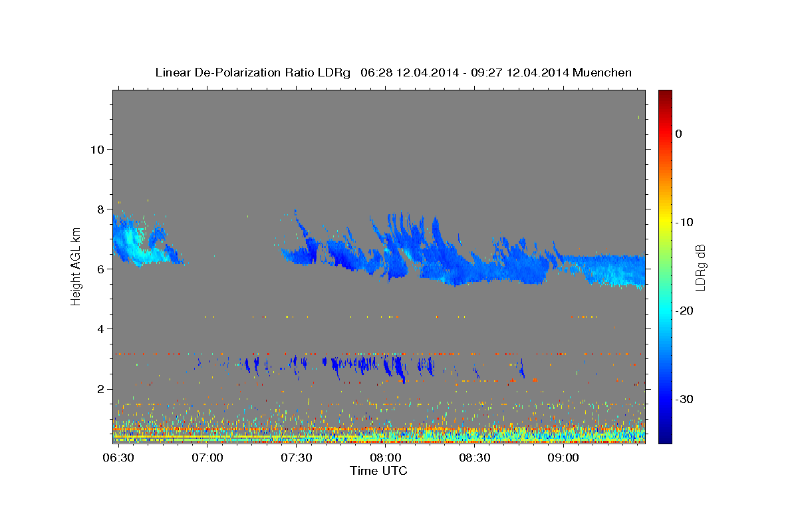Click the height tick label '8'
The width and height of the screenshot is (798, 532).
(x=100, y=209)
